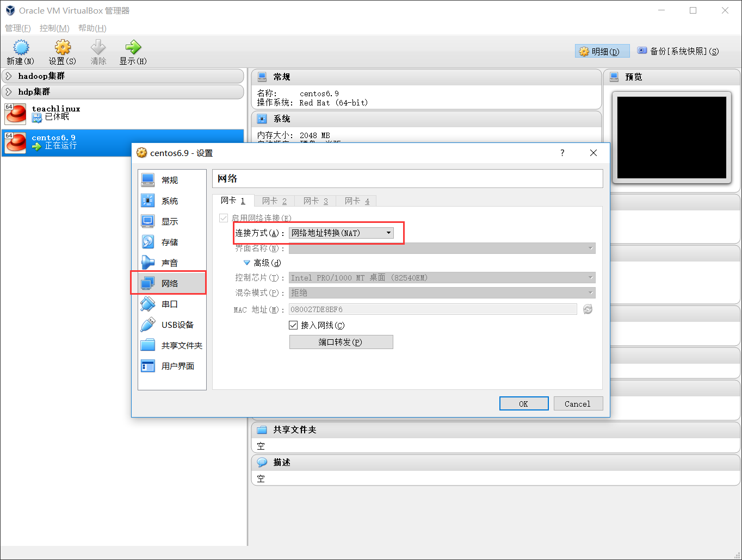Click the 显示 (Show) green arrow icon
The height and width of the screenshot is (560, 742).
[133, 48]
